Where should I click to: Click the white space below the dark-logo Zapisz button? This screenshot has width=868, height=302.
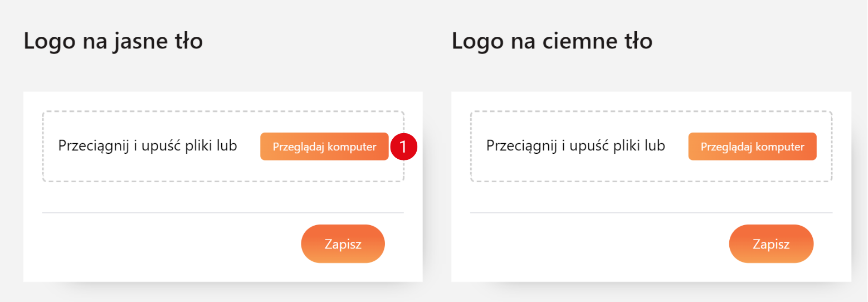771,273
